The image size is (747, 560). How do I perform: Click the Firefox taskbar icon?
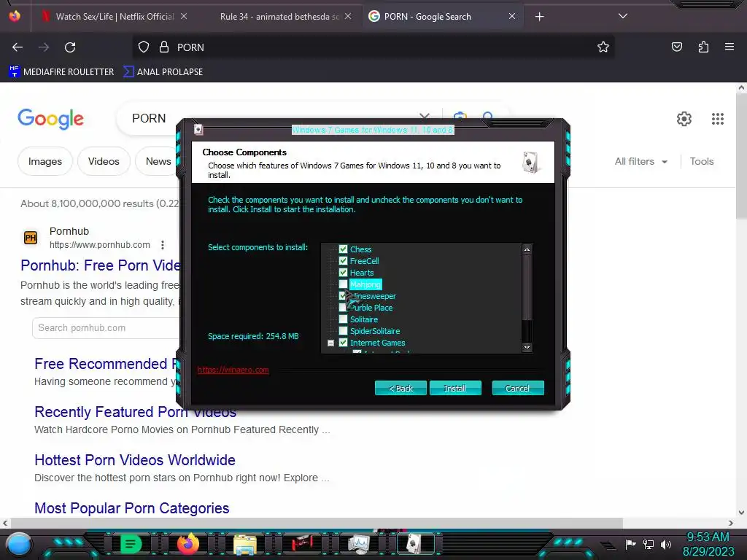[x=188, y=544]
